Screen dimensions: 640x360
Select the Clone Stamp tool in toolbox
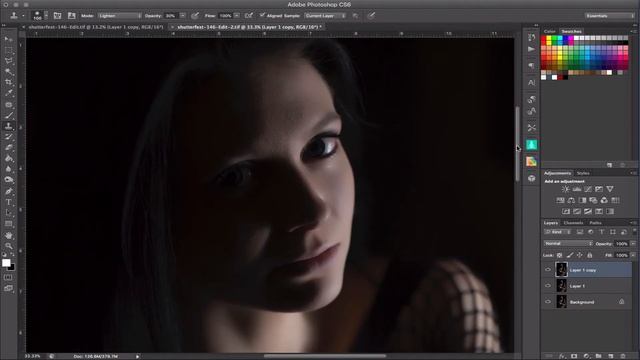pos(8,126)
